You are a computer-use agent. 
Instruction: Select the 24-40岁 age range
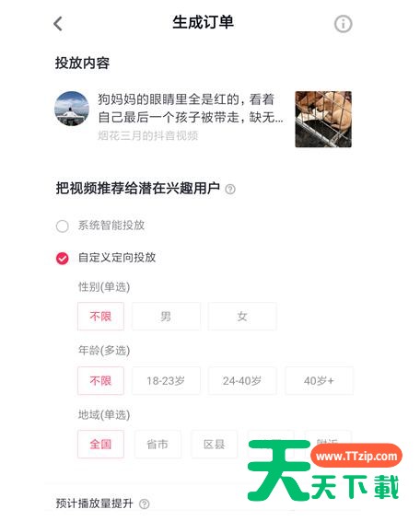click(x=242, y=381)
